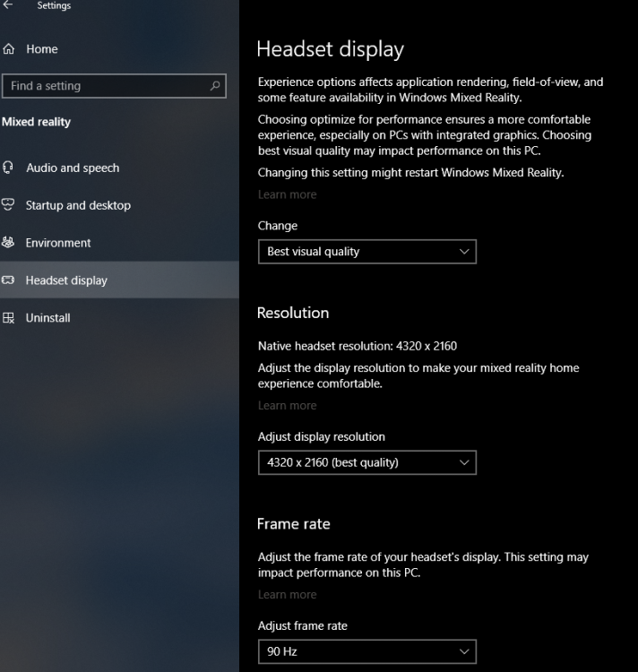This screenshot has height=672, width=638.
Task: Click Learn more under the Frame rate section
Action: click(287, 594)
